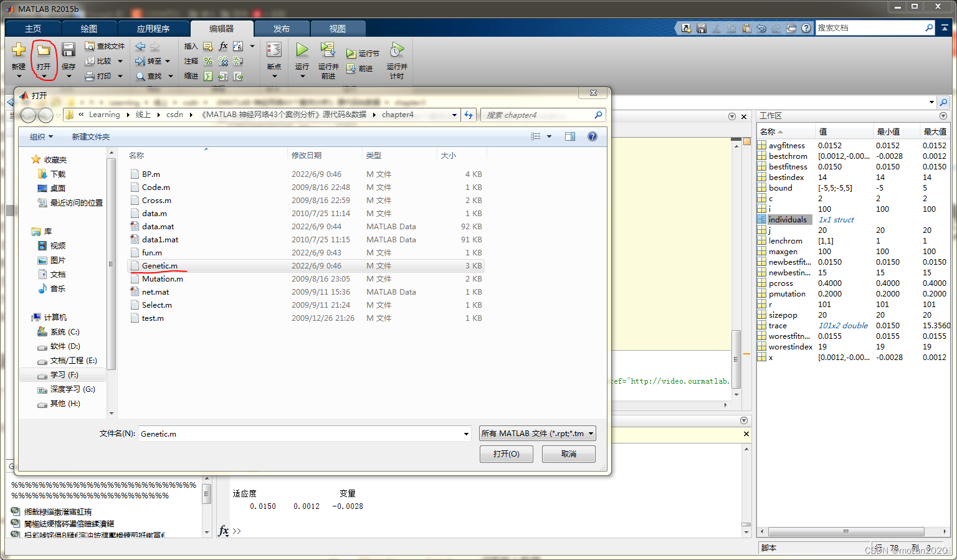Click the Learning breadcrumb in address bar

coord(104,115)
